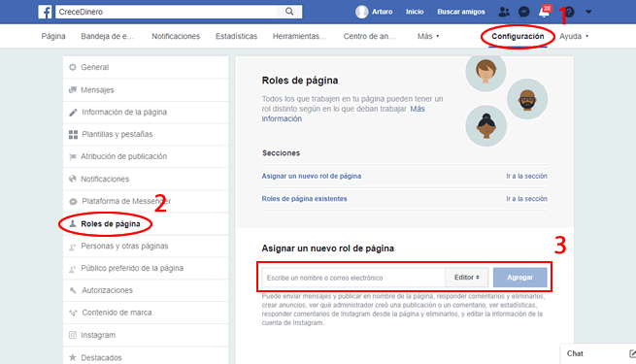
Task: Open new chat compose icon
Action: tap(632, 353)
